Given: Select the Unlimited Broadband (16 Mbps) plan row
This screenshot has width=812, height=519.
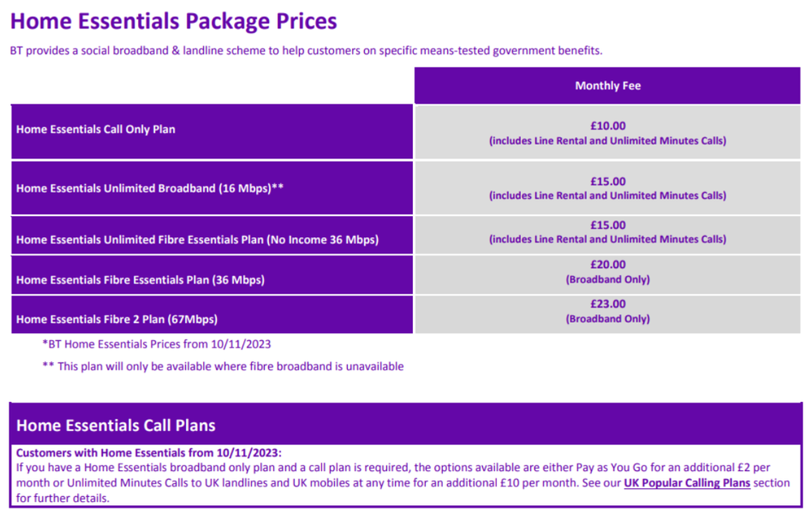Looking at the screenshot, I should (x=150, y=188).
